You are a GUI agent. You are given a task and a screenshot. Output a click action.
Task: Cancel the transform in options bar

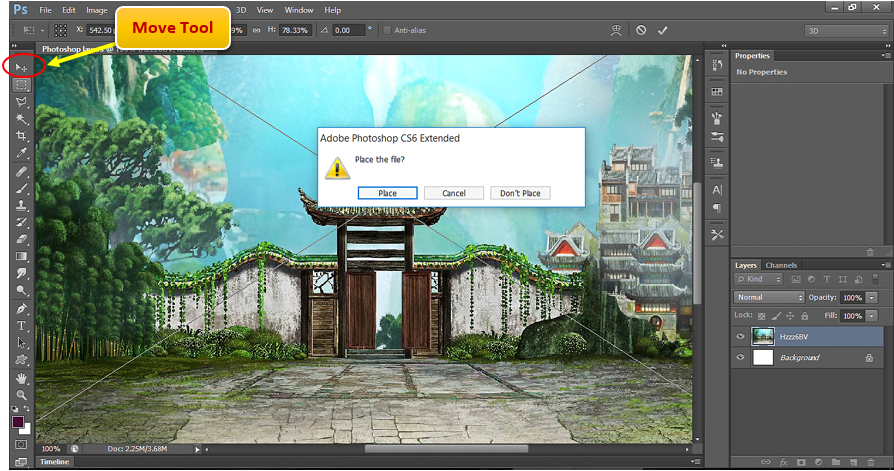[641, 30]
